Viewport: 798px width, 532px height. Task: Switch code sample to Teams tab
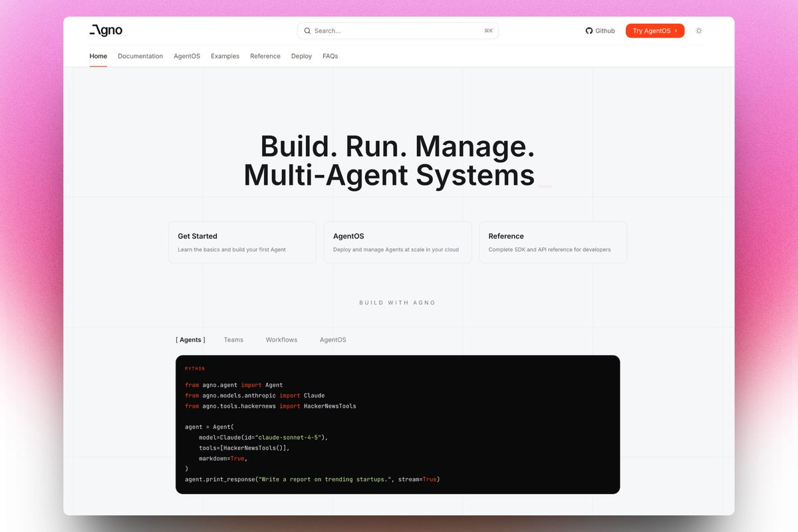pyautogui.click(x=233, y=340)
